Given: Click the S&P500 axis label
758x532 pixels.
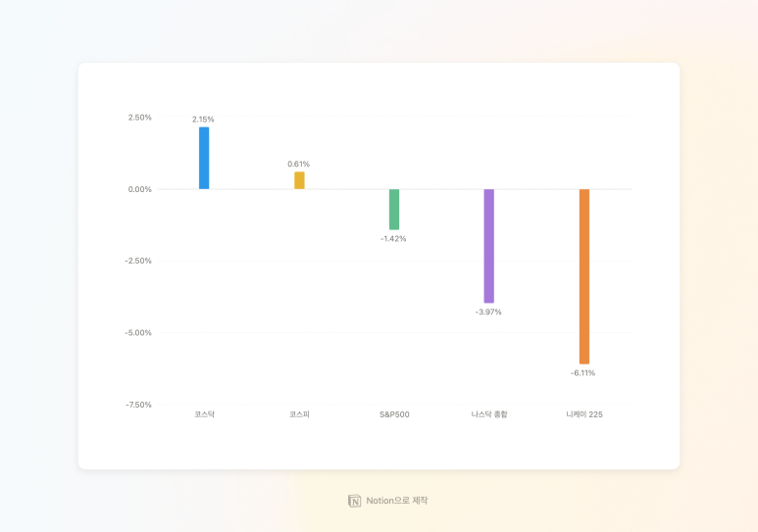Looking at the screenshot, I should [x=394, y=414].
